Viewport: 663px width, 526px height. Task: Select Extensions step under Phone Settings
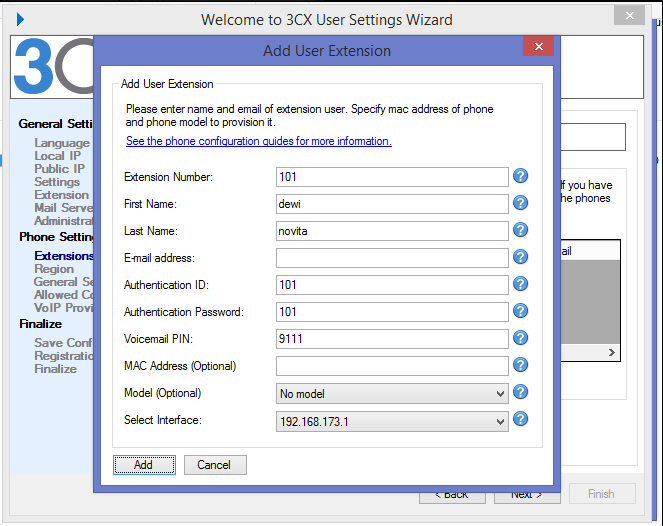(63, 256)
